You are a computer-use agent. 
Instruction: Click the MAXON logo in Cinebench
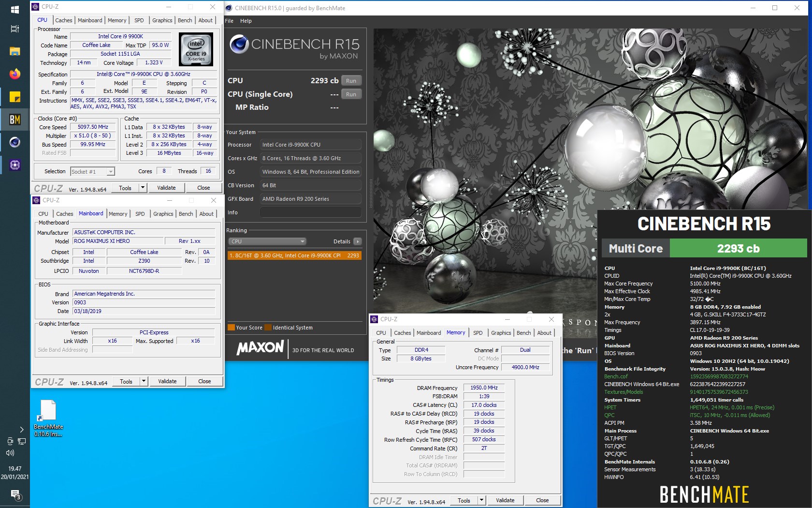(x=260, y=348)
